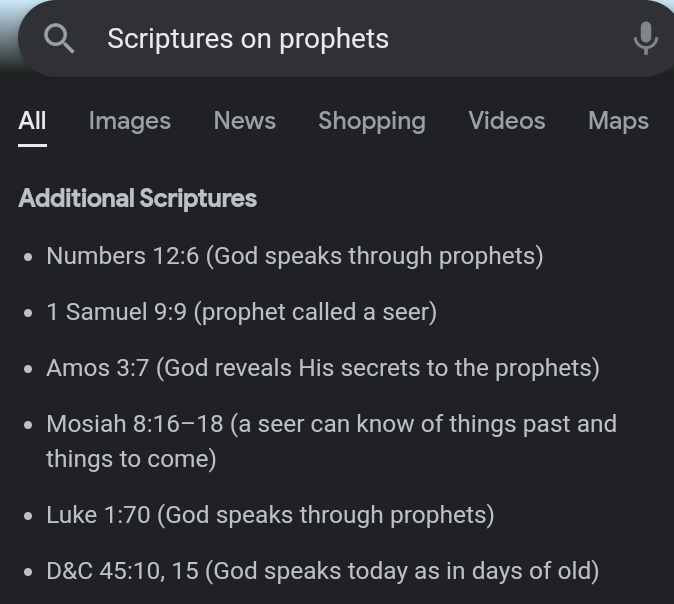Choose the Mosiah 8:16–18 entry

tap(330, 441)
